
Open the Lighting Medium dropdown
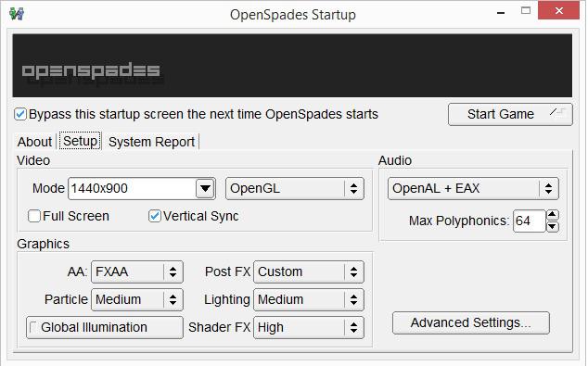tap(309, 299)
